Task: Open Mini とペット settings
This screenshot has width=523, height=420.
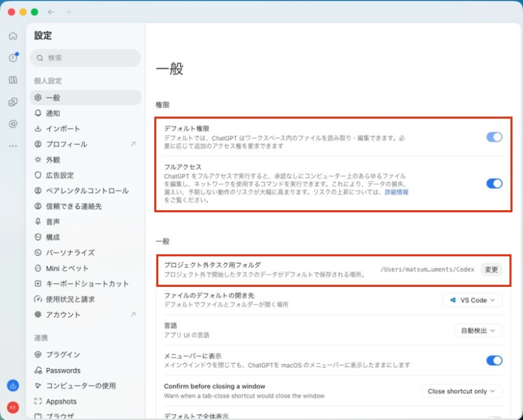Action: click(x=85, y=268)
